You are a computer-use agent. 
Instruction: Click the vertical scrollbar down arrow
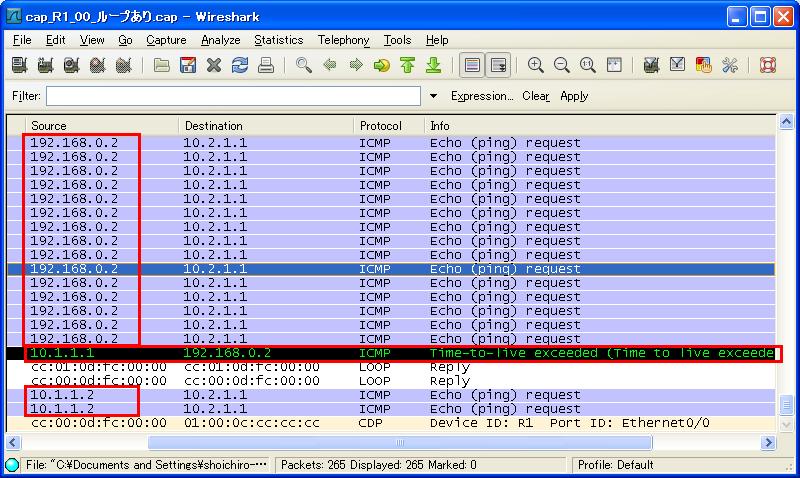786,424
